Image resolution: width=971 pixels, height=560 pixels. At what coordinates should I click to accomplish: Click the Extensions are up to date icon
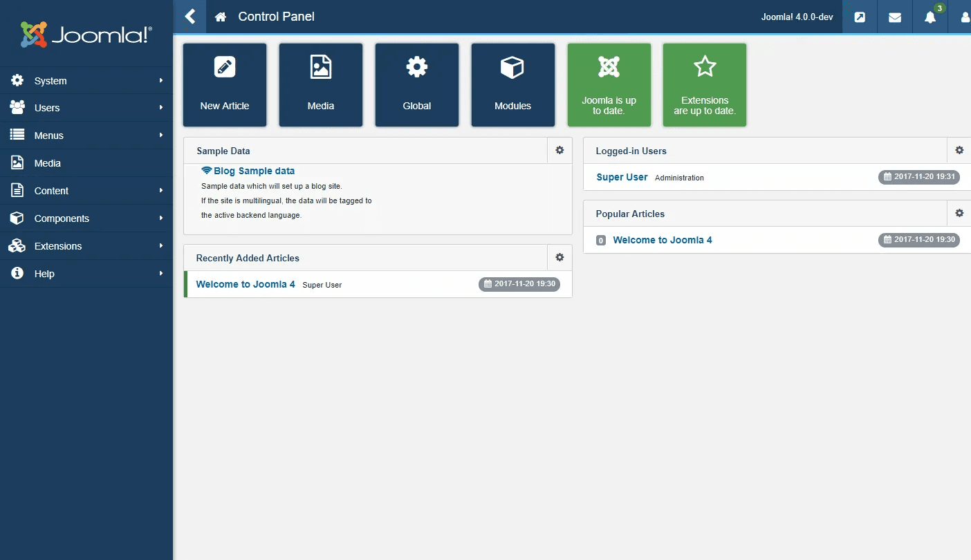704,84
